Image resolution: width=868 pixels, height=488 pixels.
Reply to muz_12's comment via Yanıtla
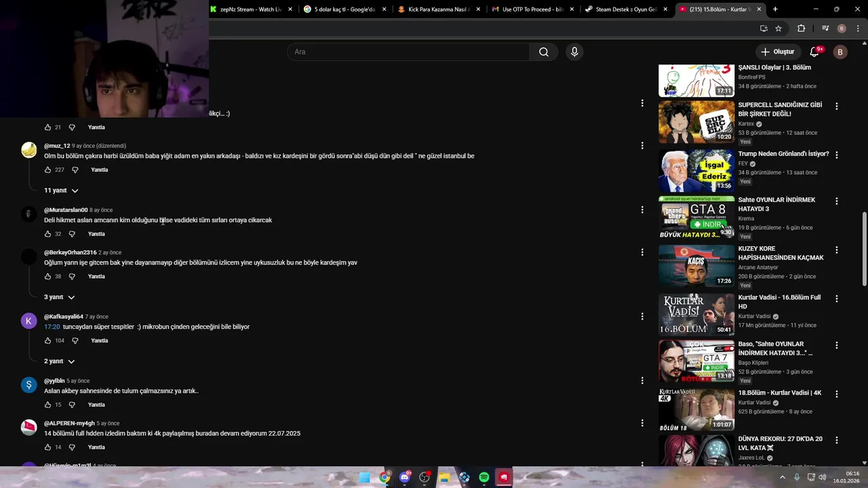(x=100, y=170)
